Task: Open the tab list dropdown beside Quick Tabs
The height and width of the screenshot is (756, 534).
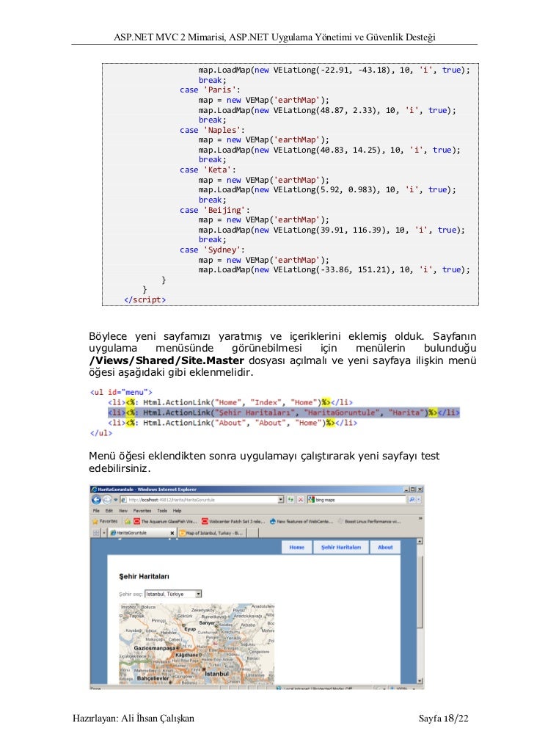Action: click(103, 533)
